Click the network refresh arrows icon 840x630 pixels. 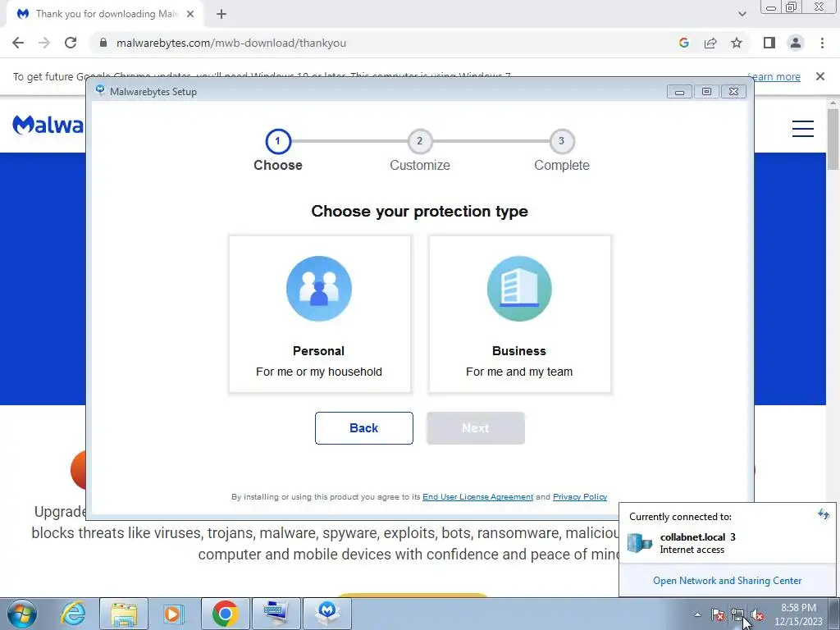(x=824, y=515)
